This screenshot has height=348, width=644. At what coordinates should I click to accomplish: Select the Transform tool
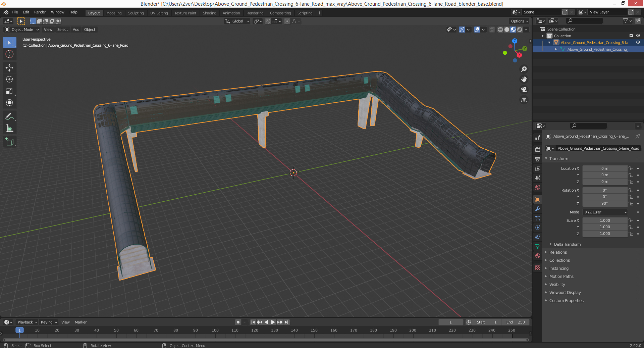pos(9,103)
